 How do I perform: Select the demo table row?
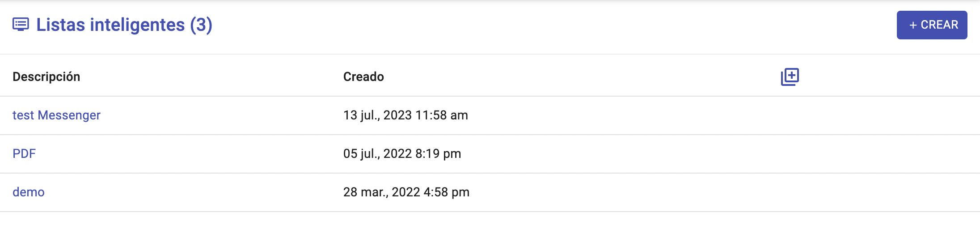coord(626,192)
